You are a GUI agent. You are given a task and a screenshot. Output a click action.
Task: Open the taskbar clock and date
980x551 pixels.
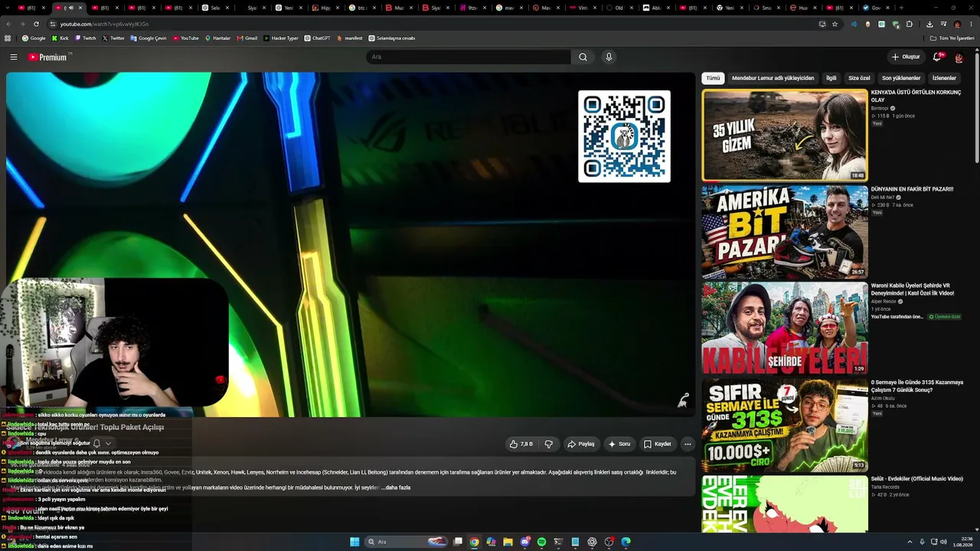[963, 542]
